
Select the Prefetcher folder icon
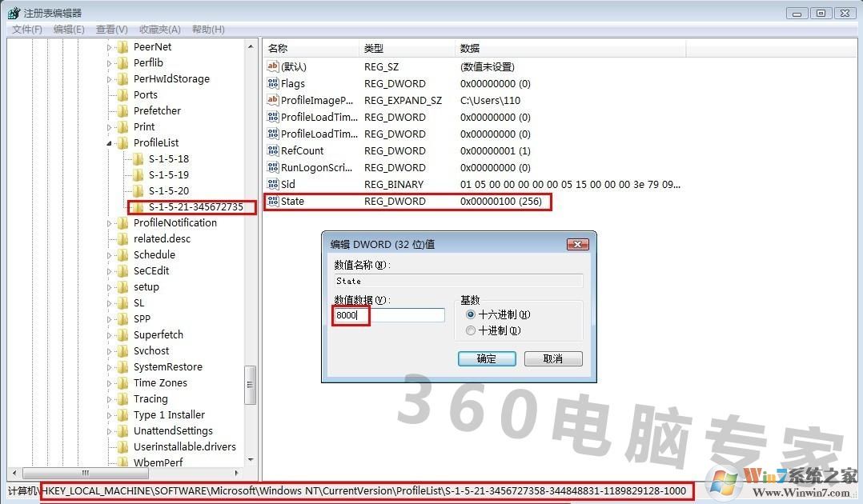(122, 110)
